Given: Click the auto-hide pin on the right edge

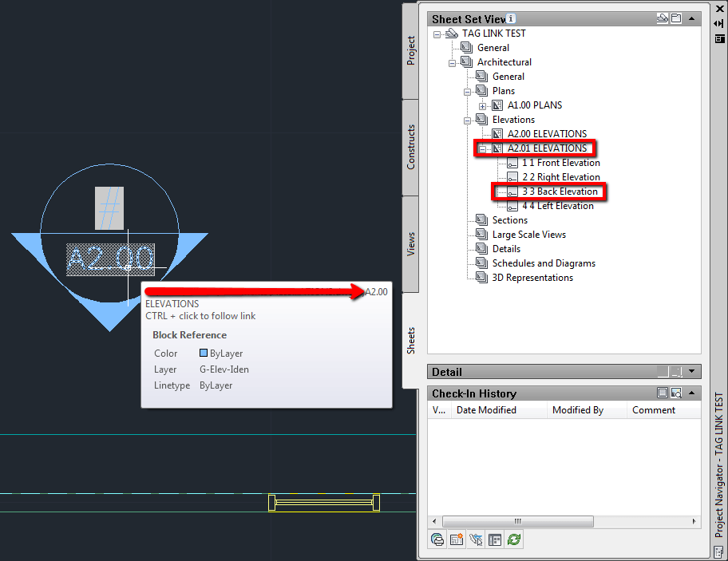Looking at the screenshot, I should pos(720,23).
